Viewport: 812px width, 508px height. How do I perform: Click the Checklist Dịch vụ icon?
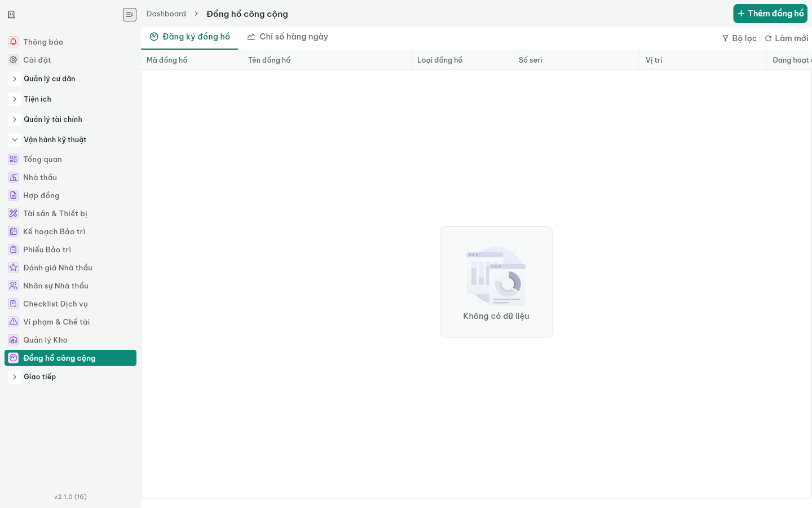(14, 304)
